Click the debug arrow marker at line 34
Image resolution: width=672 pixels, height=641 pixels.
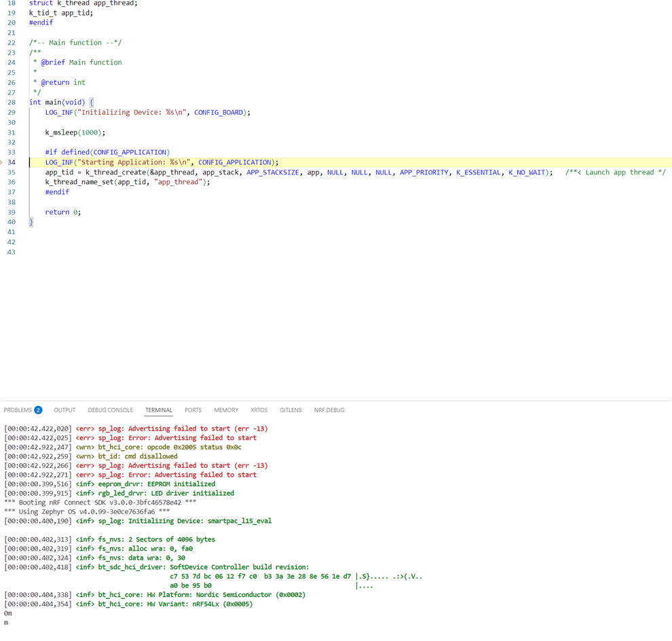pyautogui.click(x=1, y=162)
